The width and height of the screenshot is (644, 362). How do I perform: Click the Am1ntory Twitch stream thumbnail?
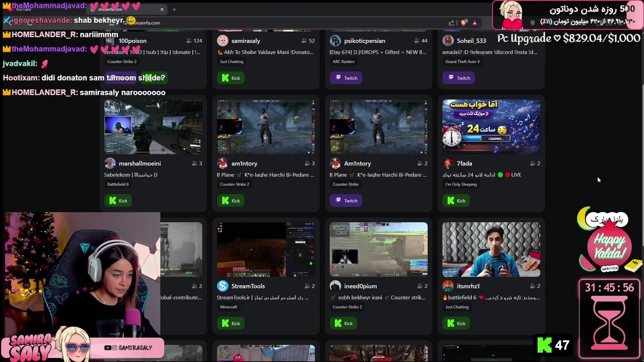tap(378, 127)
